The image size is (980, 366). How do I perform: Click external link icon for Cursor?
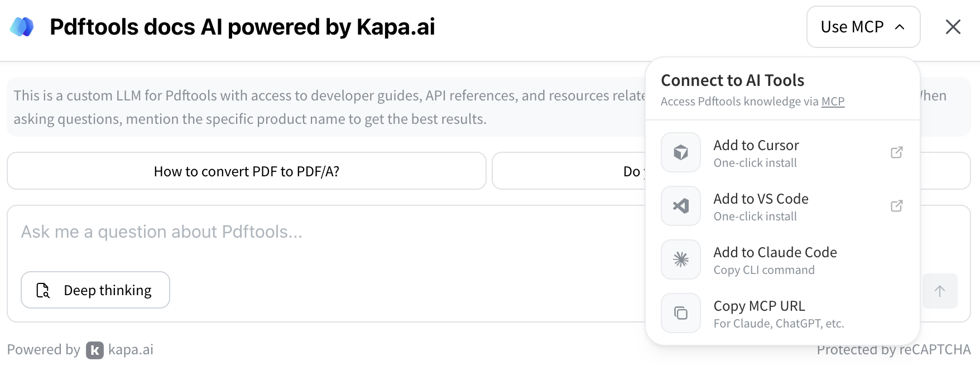pyautogui.click(x=896, y=152)
